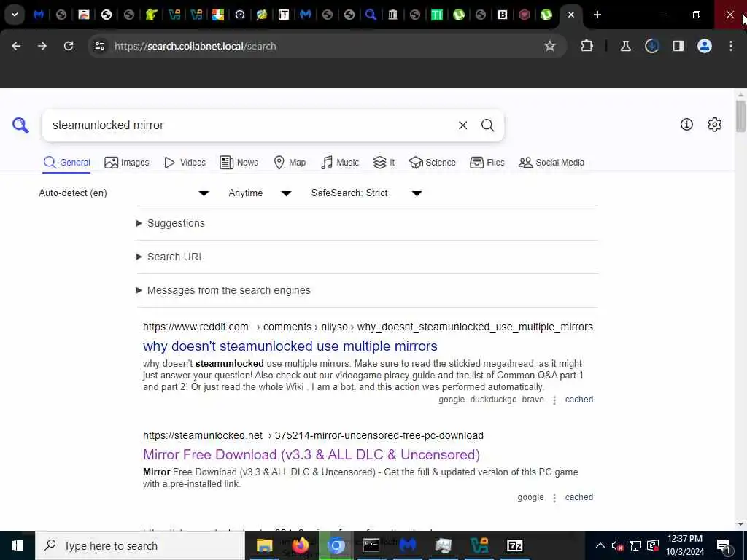This screenshot has width=747, height=560.
Task: Go back to the previous page
Action: pos(16,46)
